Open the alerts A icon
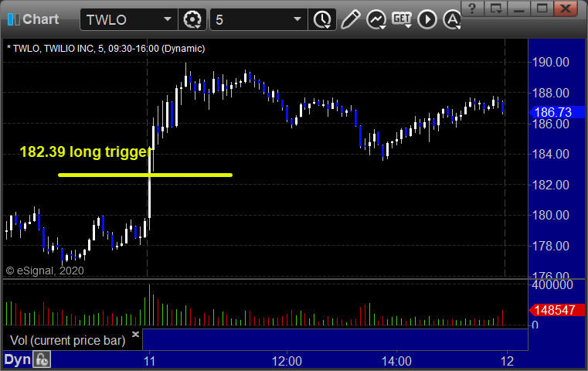588x371 pixels. [452, 19]
